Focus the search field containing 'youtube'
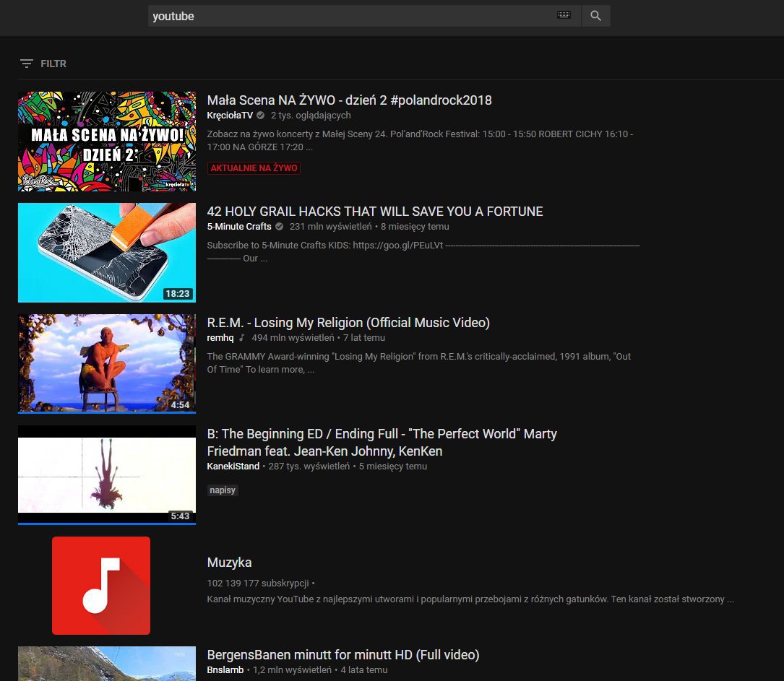The width and height of the screenshot is (784, 681). [x=364, y=16]
